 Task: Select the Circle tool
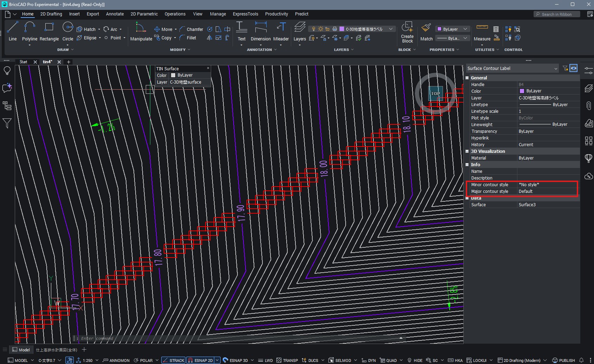click(x=67, y=31)
